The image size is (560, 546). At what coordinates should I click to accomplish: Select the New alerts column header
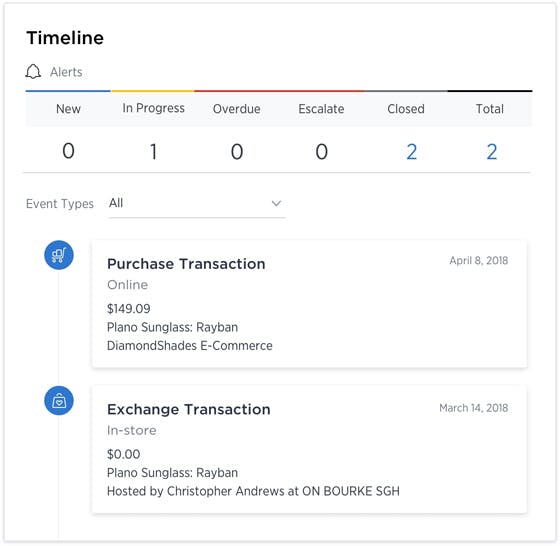click(x=68, y=109)
